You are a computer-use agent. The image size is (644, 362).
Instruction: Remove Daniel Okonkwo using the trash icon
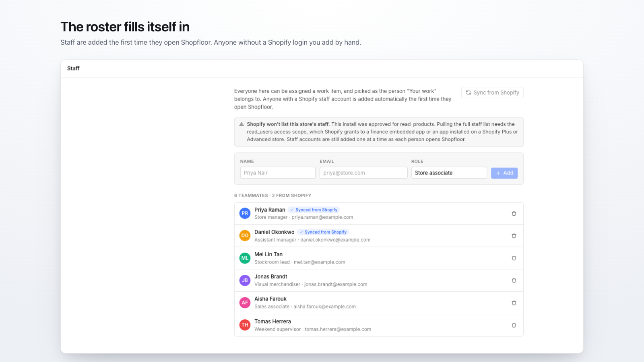pyautogui.click(x=514, y=236)
